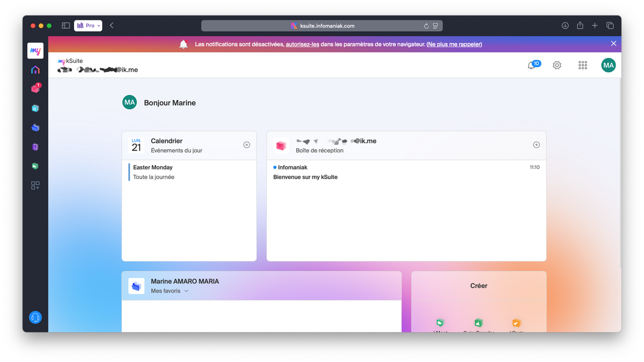The height and width of the screenshot is (362, 644).
Task: Click the autorisez-les link
Action: [302, 45]
